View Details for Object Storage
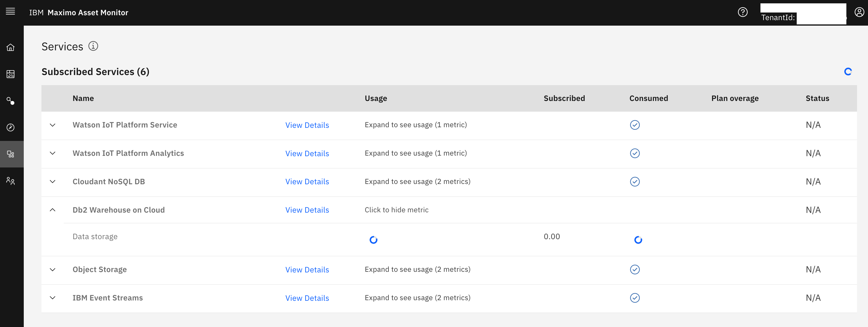The height and width of the screenshot is (327, 868). [x=307, y=270]
